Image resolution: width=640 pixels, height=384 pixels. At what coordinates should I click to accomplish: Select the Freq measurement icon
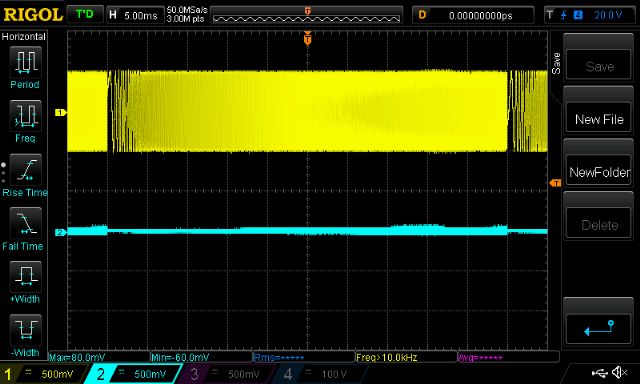25,116
